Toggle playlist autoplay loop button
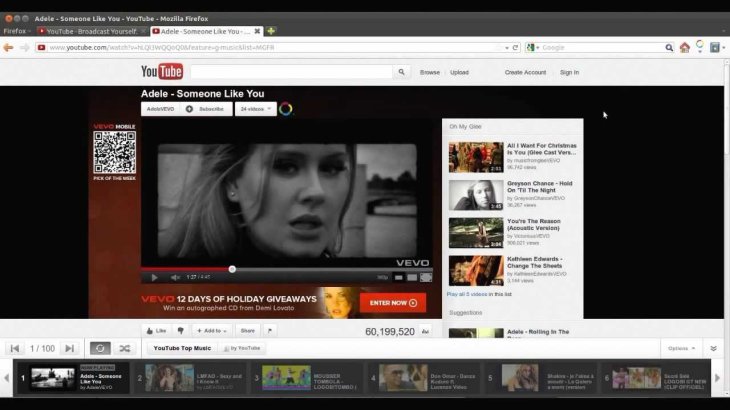This screenshot has width=730, height=410. (x=100, y=348)
